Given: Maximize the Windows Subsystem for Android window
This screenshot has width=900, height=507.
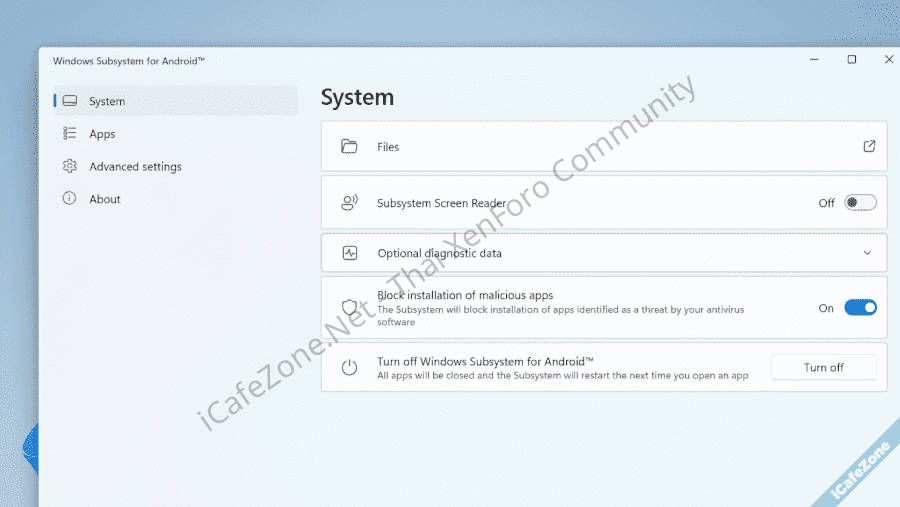Looking at the screenshot, I should pos(852,60).
